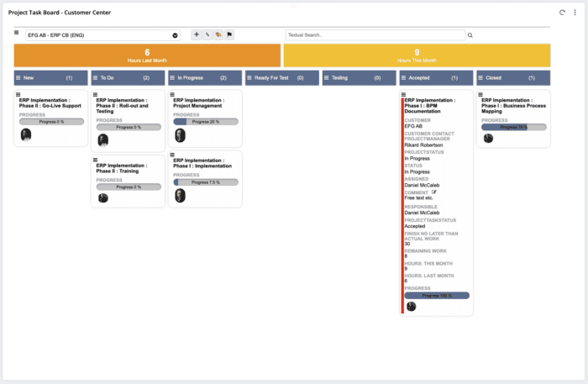588x384 pixels.
Task: Click the EFG AB customer value
Action: [x=413, y=126]
